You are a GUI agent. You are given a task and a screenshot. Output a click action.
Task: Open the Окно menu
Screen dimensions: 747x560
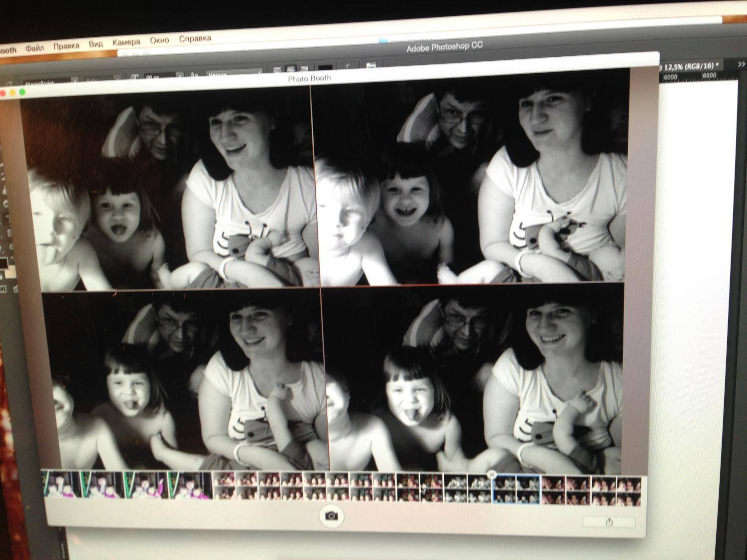pyautogui.click(x=159, y=40)
